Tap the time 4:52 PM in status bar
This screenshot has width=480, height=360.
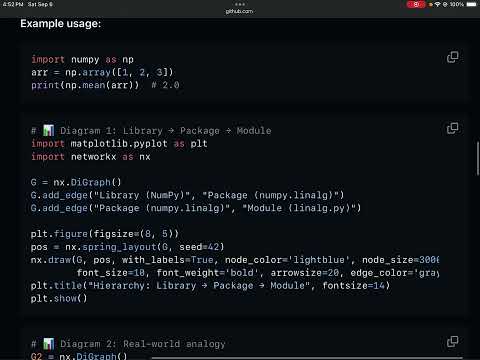(x=13, y=4)
